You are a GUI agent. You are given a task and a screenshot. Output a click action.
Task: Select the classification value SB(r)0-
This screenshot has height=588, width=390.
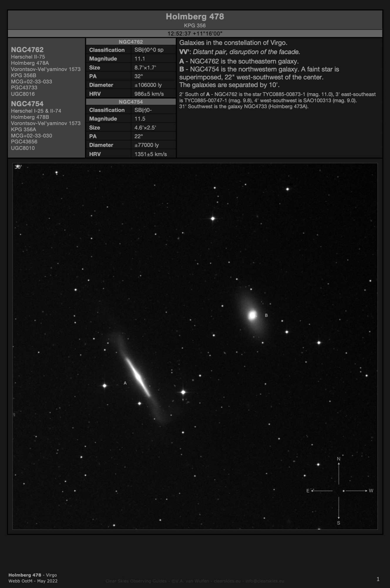(x=143, y=110)
